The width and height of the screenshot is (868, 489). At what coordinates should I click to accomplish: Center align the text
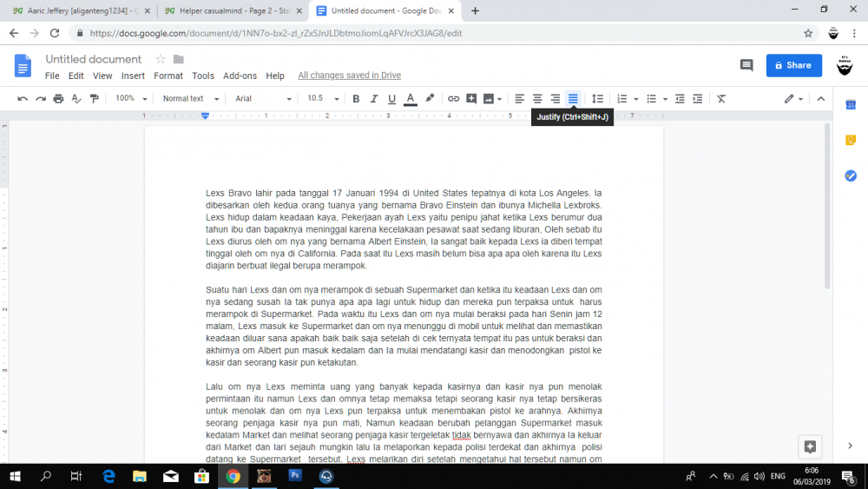click(x=537, y=98)
